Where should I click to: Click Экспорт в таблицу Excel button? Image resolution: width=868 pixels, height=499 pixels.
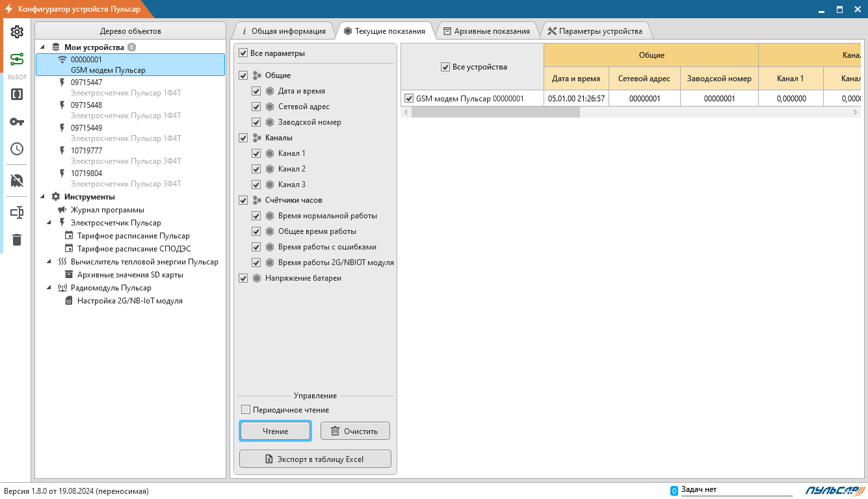[x=315, y=459]
